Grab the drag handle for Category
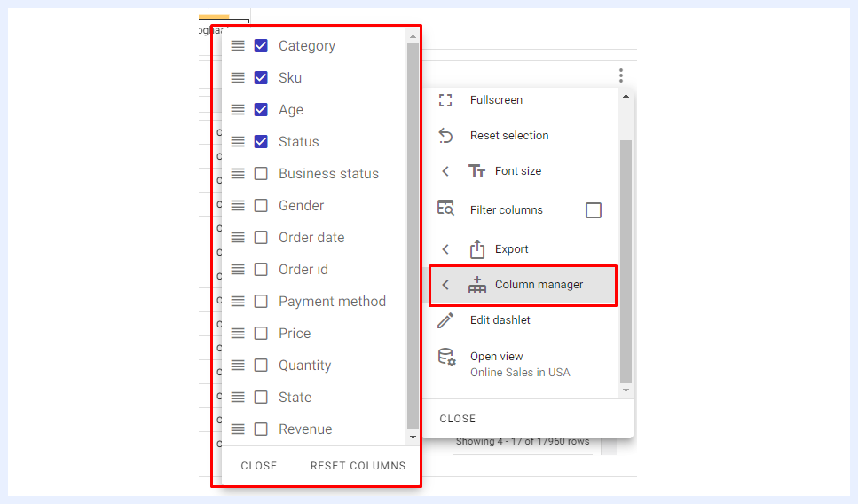Viewport: 858px width, 504px height. [x=238, y=46]
